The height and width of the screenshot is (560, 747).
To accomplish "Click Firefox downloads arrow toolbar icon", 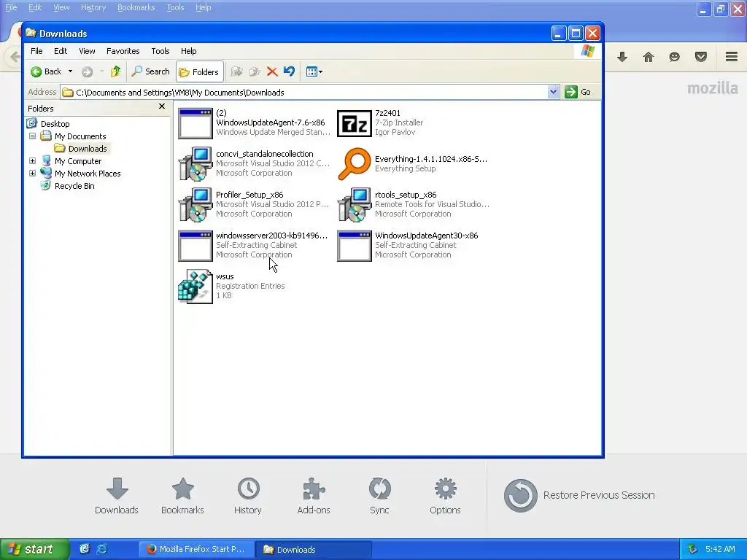I will pos(622,57).
